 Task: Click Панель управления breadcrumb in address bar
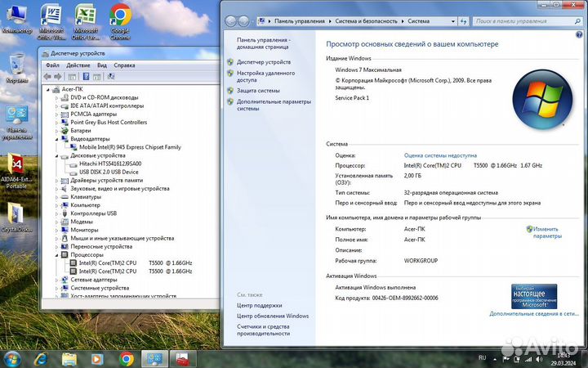coord(300,21)
